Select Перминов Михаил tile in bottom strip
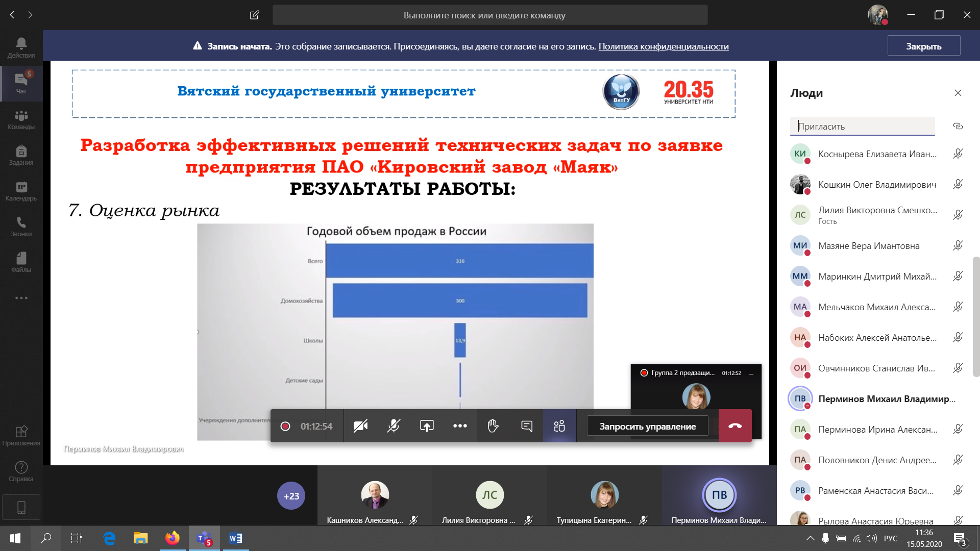980x551 pixels. pyautogui.click(x=719, y=495)
